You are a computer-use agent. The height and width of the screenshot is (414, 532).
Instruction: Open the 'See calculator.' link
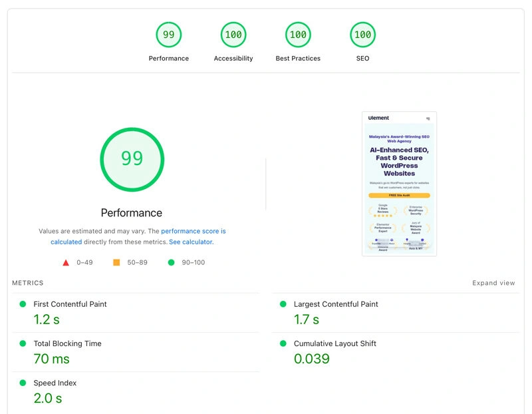tap(192, 242)
